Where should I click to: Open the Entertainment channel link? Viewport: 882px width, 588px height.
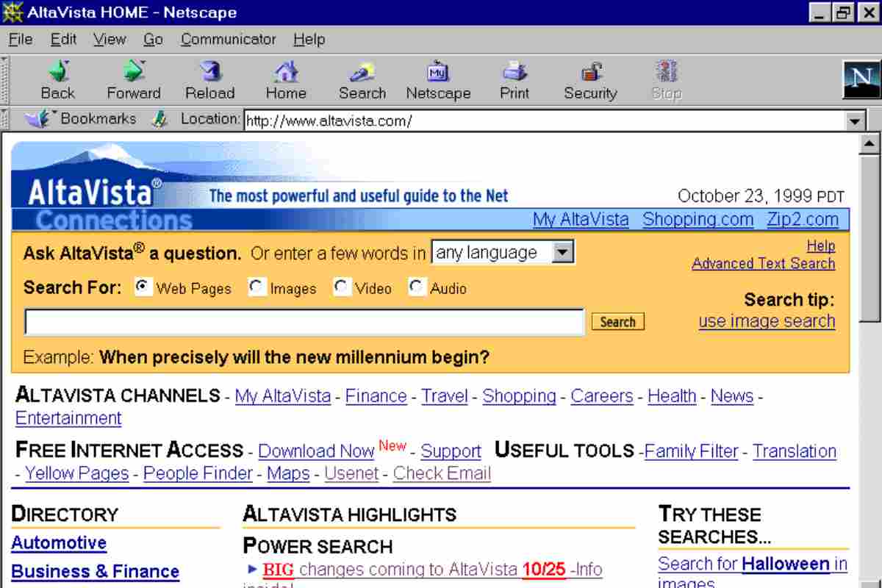pyautogui.click(x=68, y=418)
